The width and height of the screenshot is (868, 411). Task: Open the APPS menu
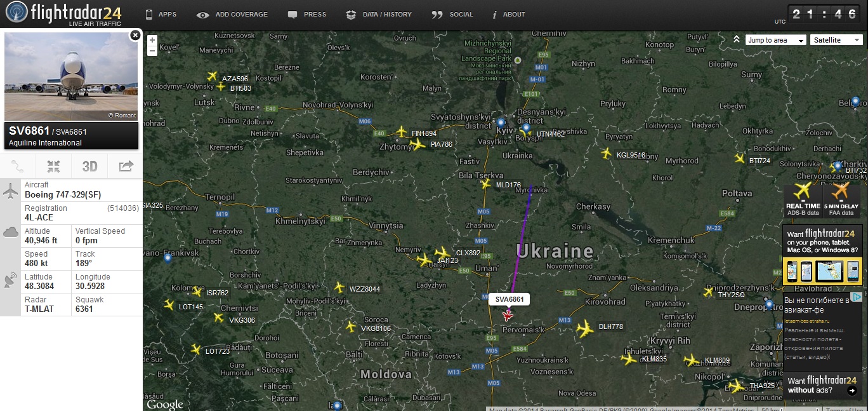coord(161,14)
